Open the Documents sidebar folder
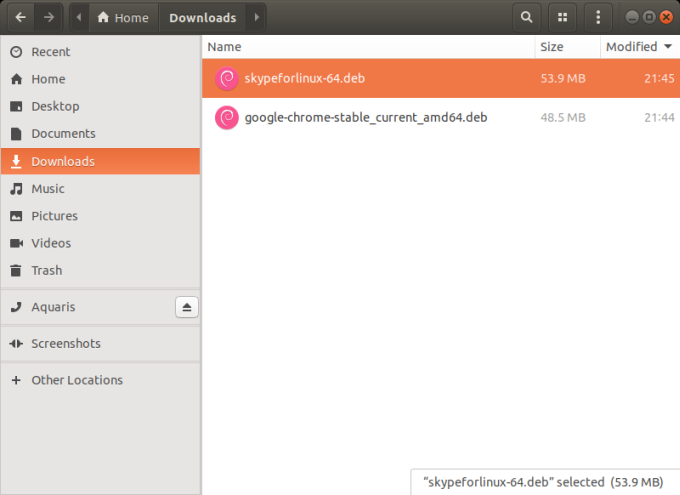This screenshot has width=680, height=495. point(63,133)
